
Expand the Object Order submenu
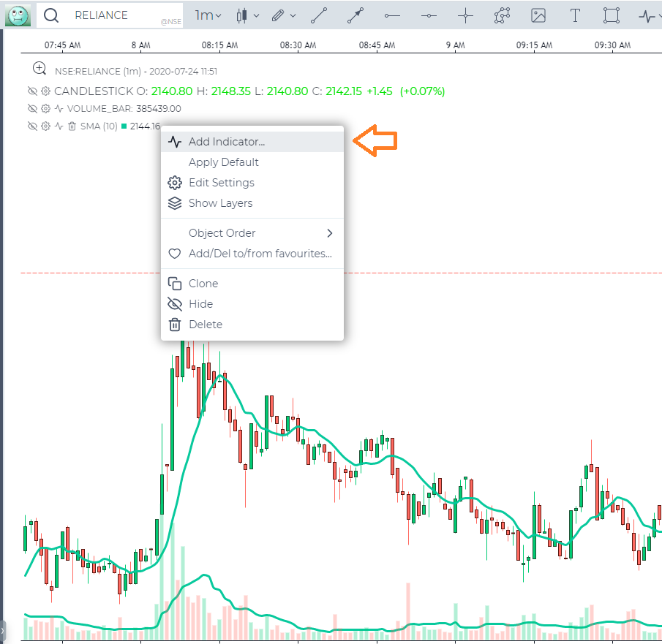pos(252,233)
